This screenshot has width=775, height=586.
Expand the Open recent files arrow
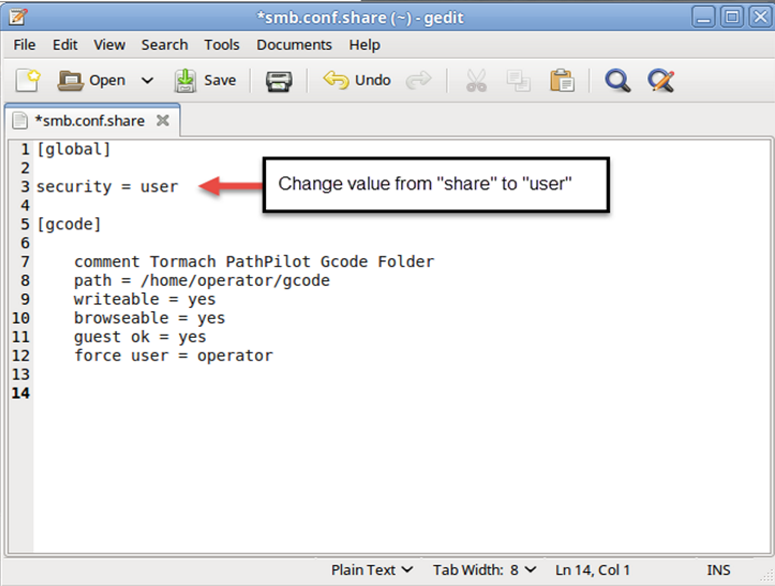pyautogui.click(x=147, y=80)
